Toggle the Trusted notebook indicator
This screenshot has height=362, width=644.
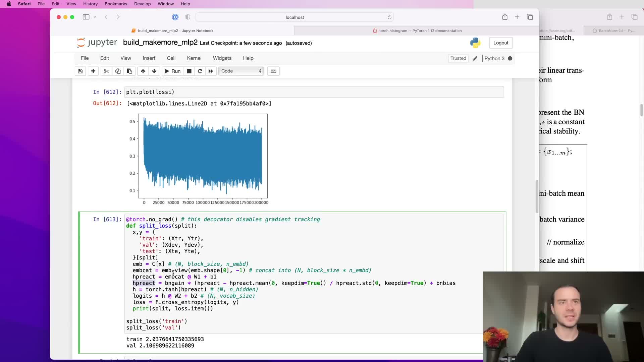(x=458, y=58)
